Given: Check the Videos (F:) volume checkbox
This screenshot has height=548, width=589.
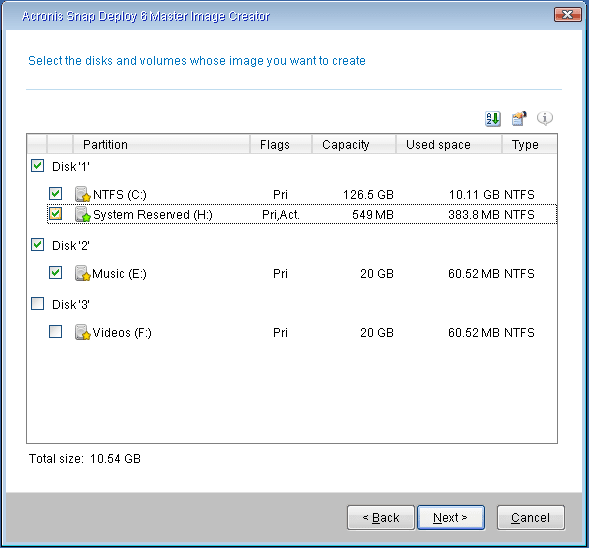Looking at the screenshot, I should pos(56,332).
